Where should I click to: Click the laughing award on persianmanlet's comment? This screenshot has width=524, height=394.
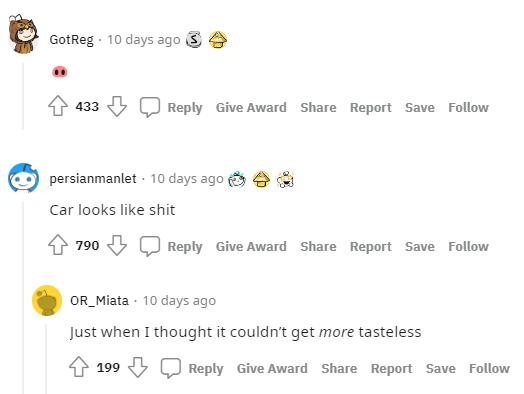pos(285,179)
